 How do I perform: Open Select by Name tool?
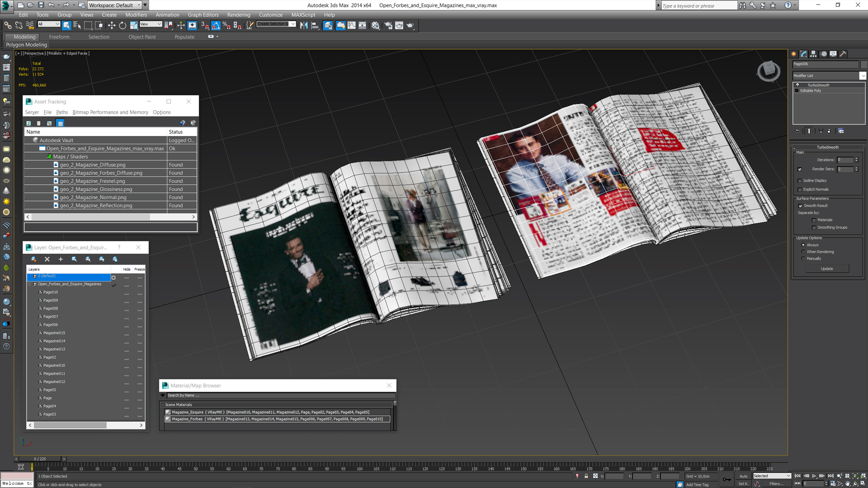point(77,25)
